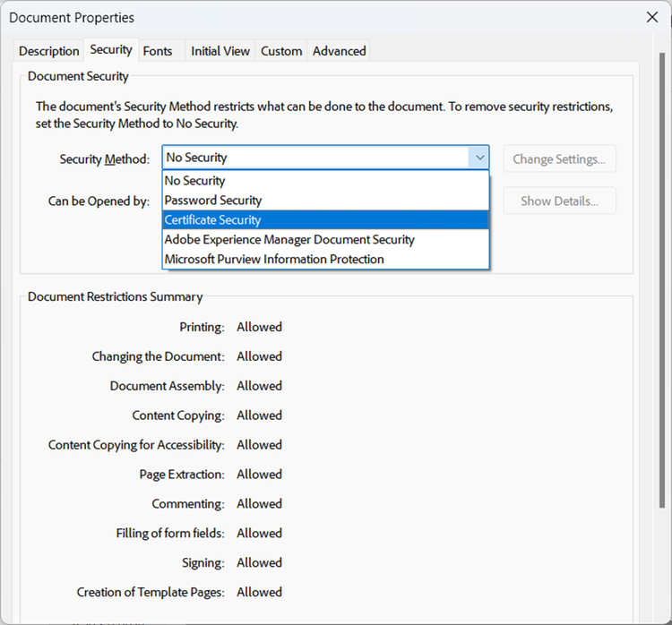Click the Change Settings button
This screenshot has width=672, height=625.
click(x=559, y=158)
